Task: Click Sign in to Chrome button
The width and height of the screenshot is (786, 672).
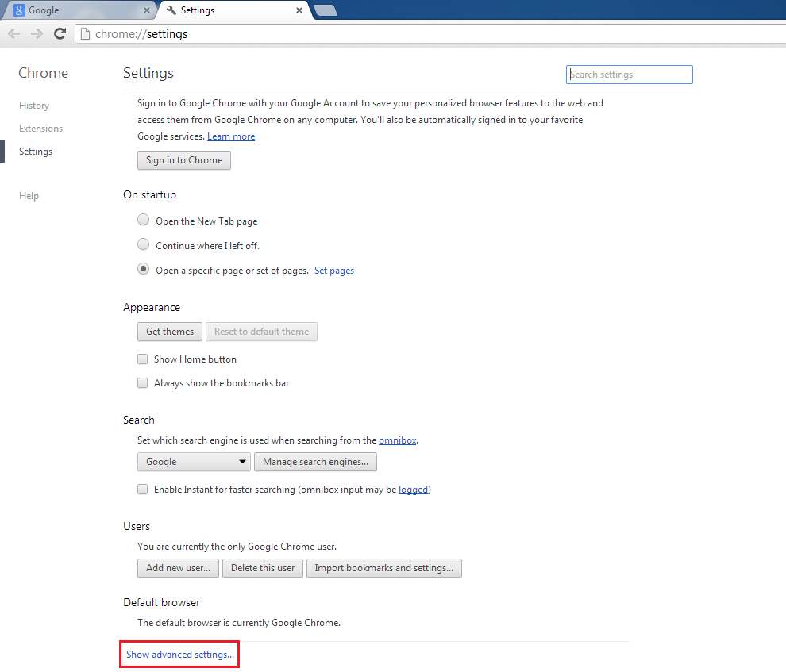Action: pyautogui.click(x=184, y=160)
